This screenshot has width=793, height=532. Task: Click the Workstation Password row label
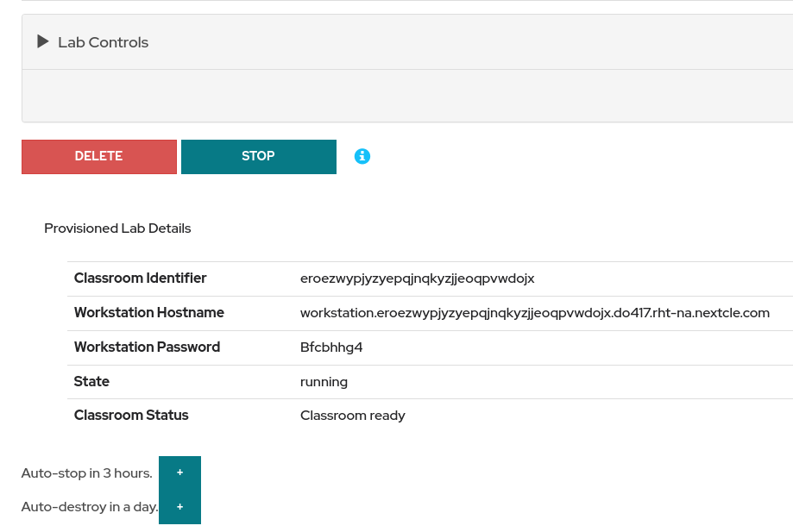[x=147, y=347]
